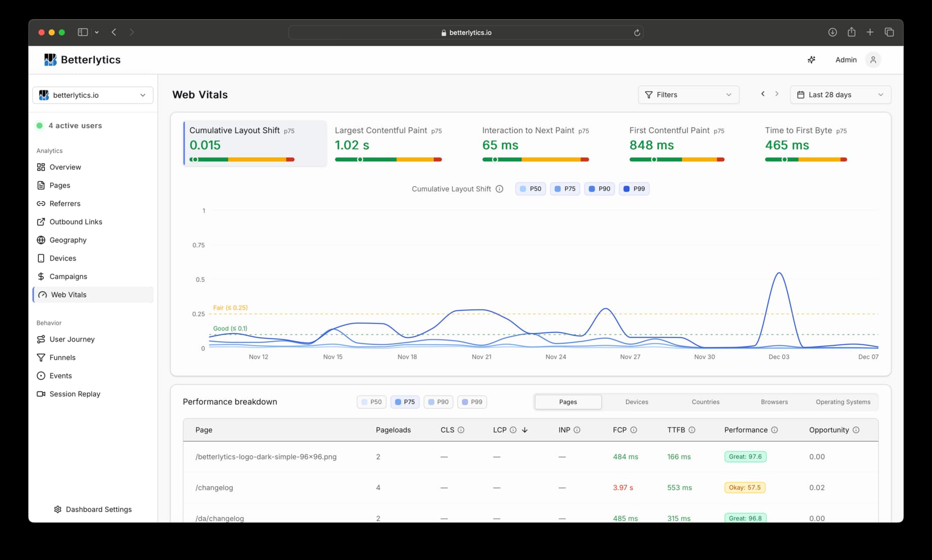Expand the Last 28 days date range
The width and height of the screenshot is (932, 560).
pyautogui.click(x=840, y=95)
